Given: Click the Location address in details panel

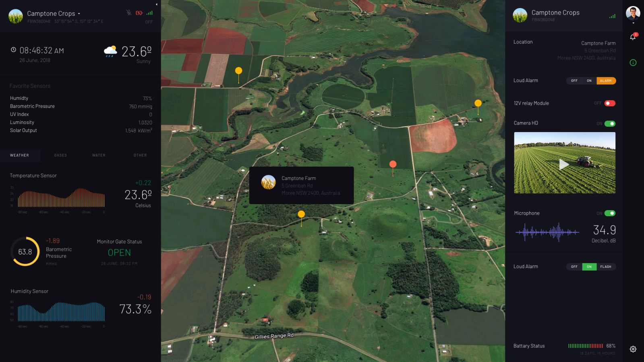Looking at the screenshot, I should 586,50.
